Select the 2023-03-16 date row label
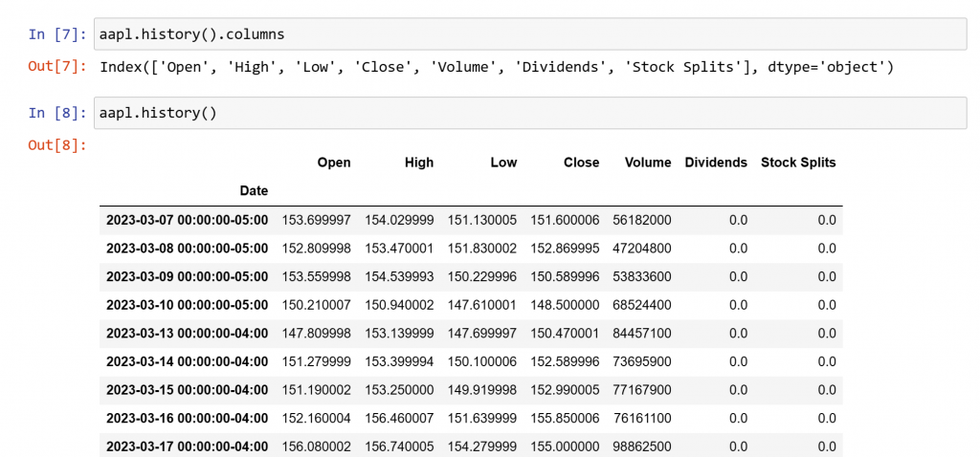The width and height of the screenshot is (980, 457). pos(187,419)
